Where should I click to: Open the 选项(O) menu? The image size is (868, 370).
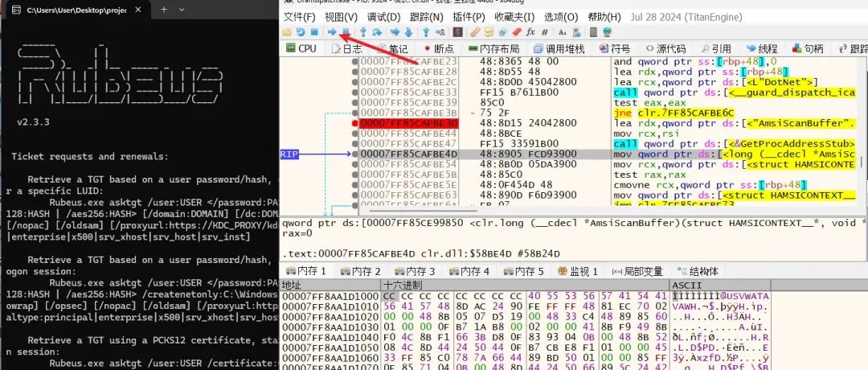point(561,17)
